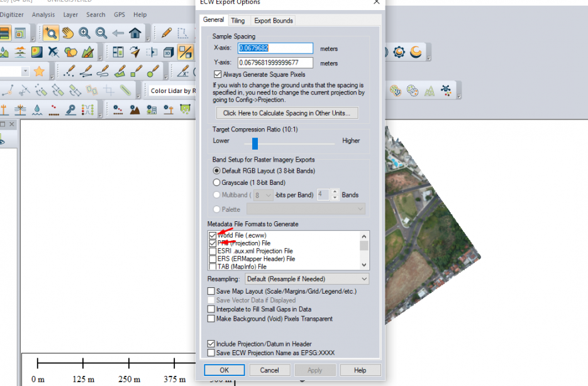Select the create area polygon pencil tool
The image size is (588, 386).
119,71
